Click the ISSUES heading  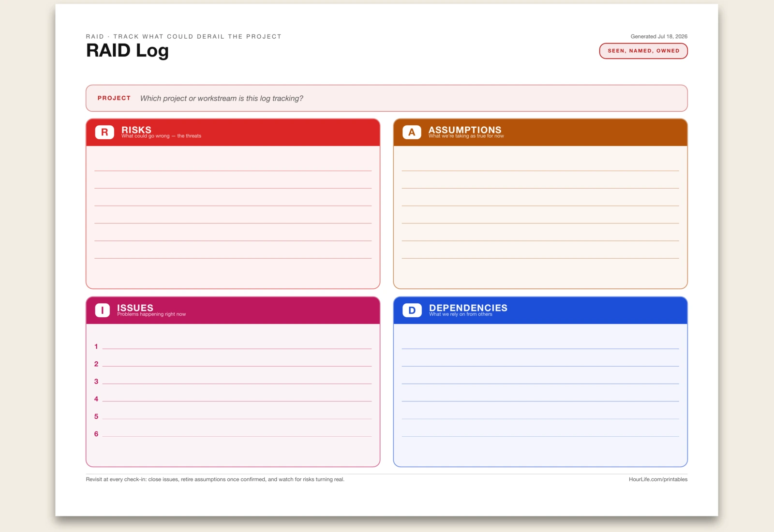click(135, 308)
